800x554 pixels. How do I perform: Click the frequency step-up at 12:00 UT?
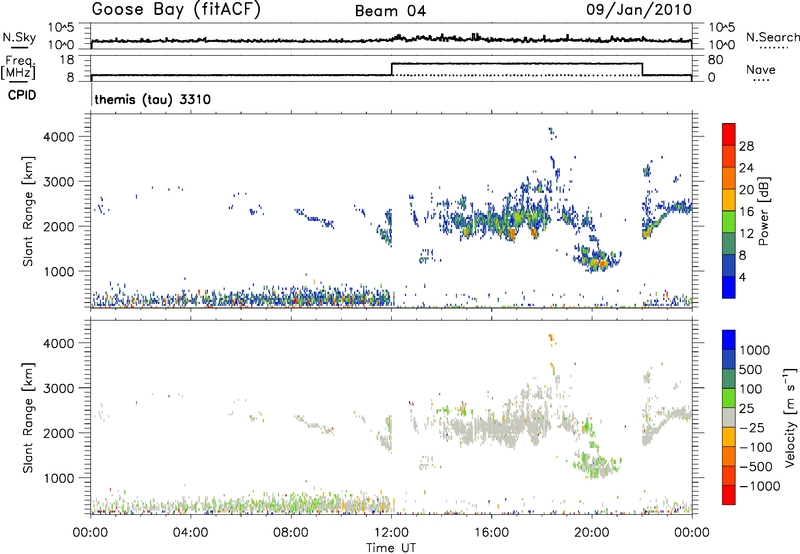coord(392,69)
